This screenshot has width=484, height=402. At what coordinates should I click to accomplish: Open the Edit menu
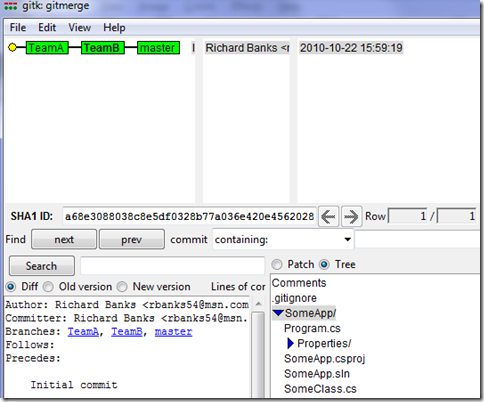point(47,27)
